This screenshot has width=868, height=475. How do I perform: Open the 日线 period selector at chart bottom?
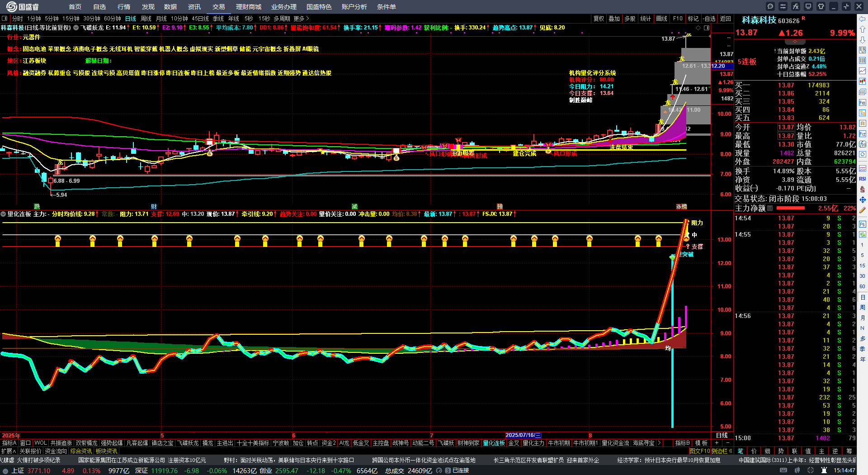tap(722, 435)
